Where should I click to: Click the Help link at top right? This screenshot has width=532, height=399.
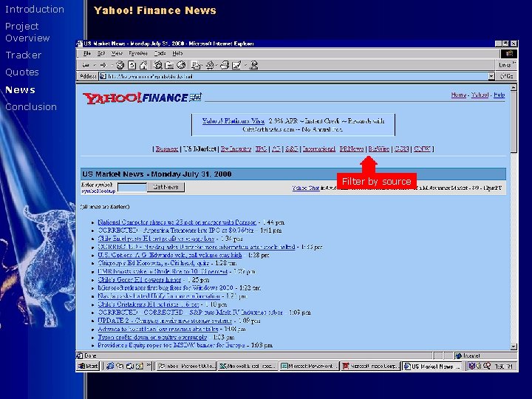(499, 95)
